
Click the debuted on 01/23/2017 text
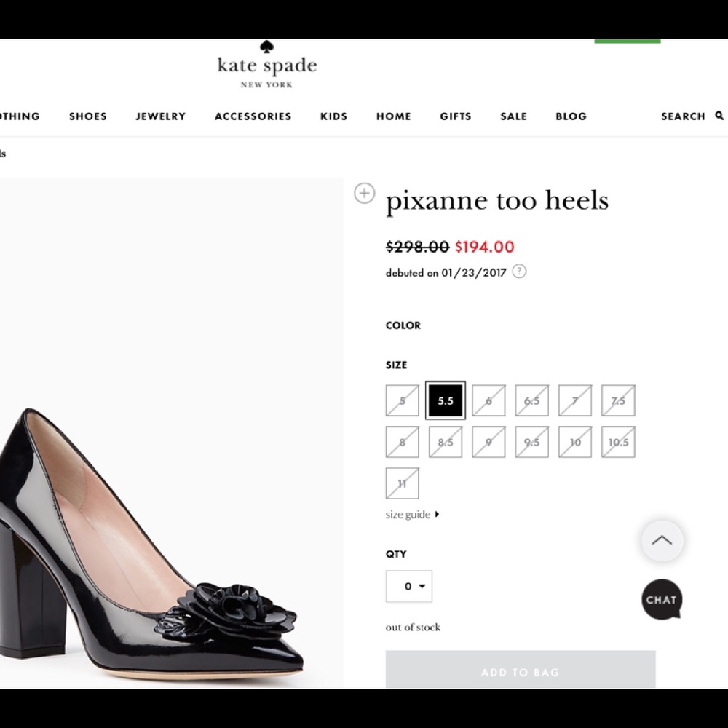tap(446, 273)
